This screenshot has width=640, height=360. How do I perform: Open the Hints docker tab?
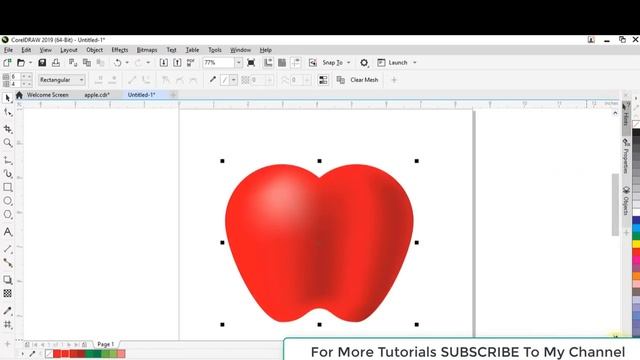(626, 115)
